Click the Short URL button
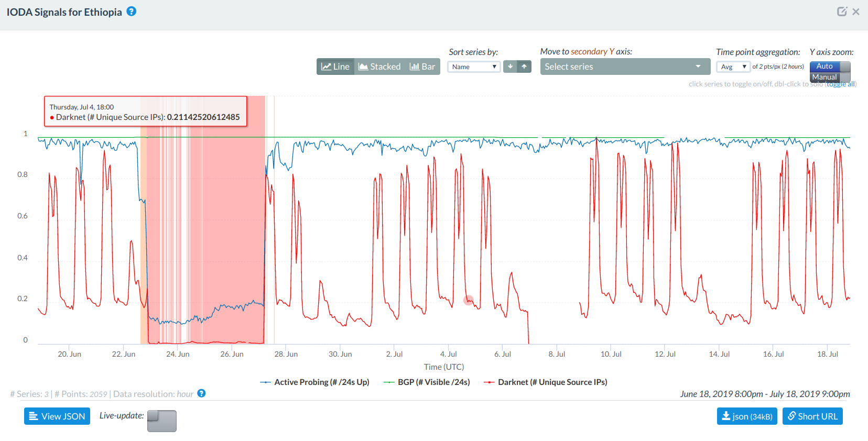Viewport: 868px width, 441px height. (x=812, y=416)
